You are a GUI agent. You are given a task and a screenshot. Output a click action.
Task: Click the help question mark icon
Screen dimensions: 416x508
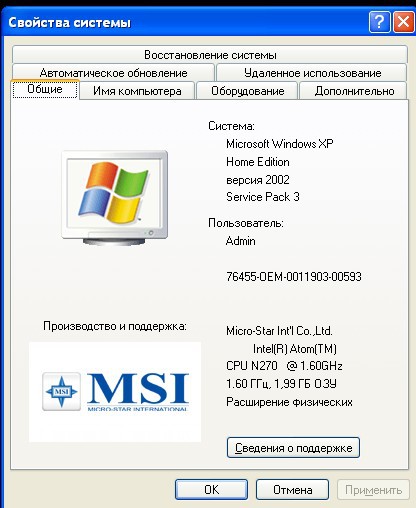(x=379, y=22)
